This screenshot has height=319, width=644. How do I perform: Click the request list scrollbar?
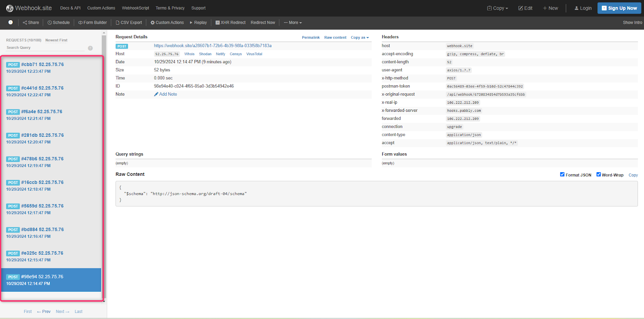[x=104, y=167]
